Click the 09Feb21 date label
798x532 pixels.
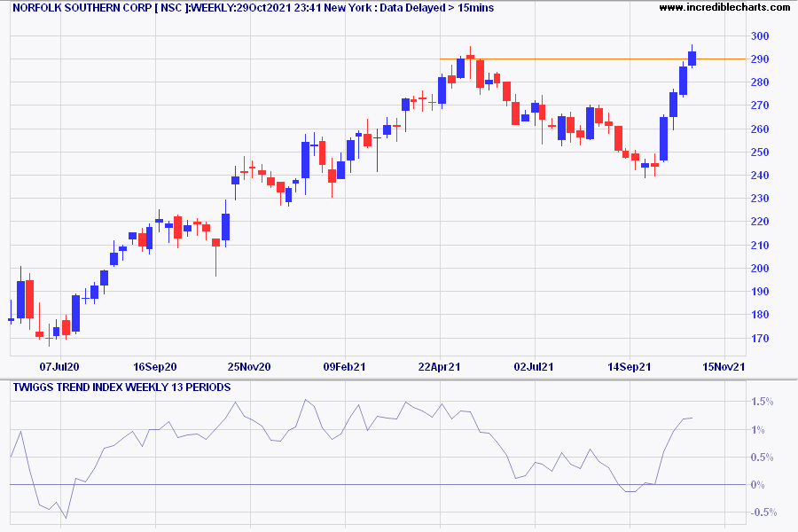[x=345, y=366]
